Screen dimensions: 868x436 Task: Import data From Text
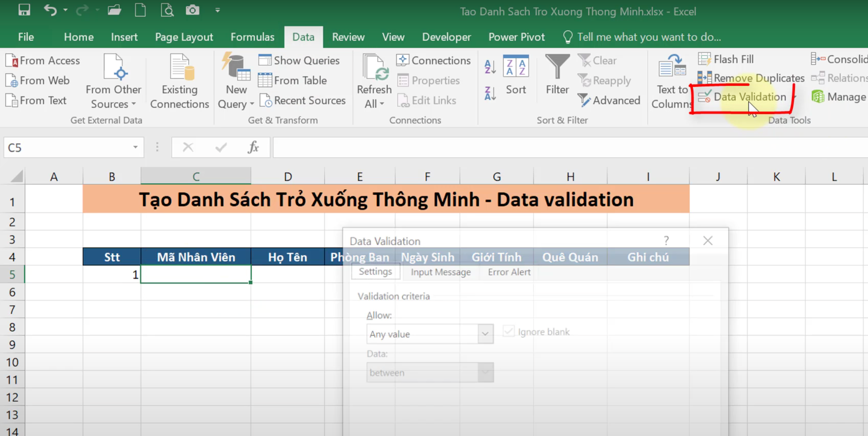(x=36, y=100)
